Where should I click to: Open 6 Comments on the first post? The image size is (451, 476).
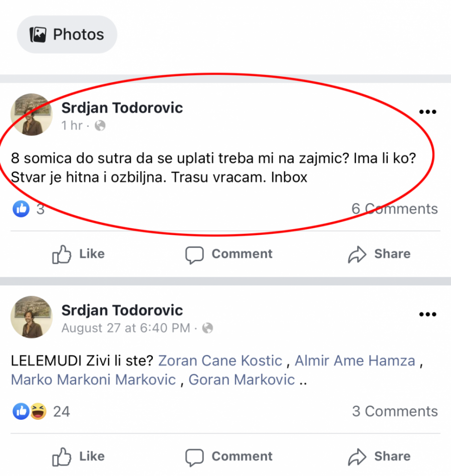click(395, 209)
